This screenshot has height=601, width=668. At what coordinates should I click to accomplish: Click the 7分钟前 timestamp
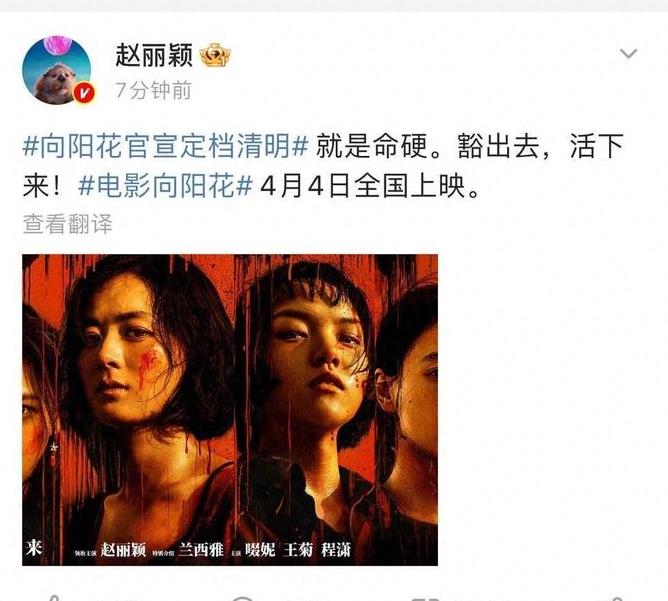153,90
